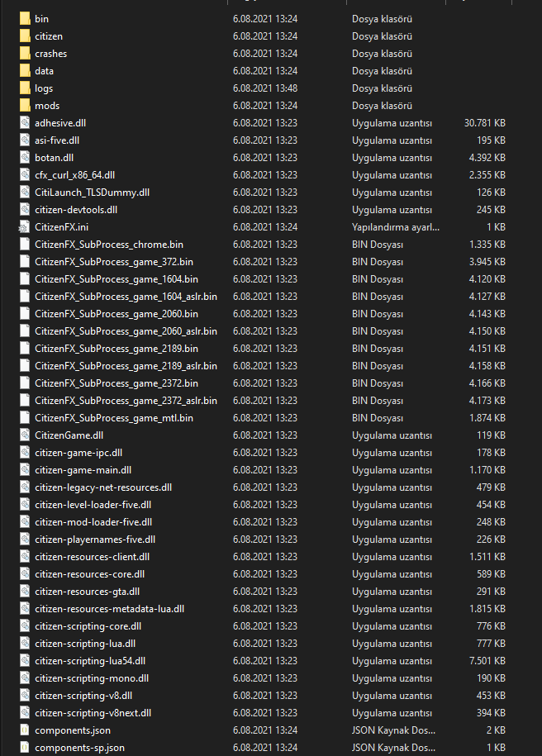The width and height of the screenshot is (542, 756).
Task: Select the citizen-resources-gta.dll file icon
Action: (25, 592)
